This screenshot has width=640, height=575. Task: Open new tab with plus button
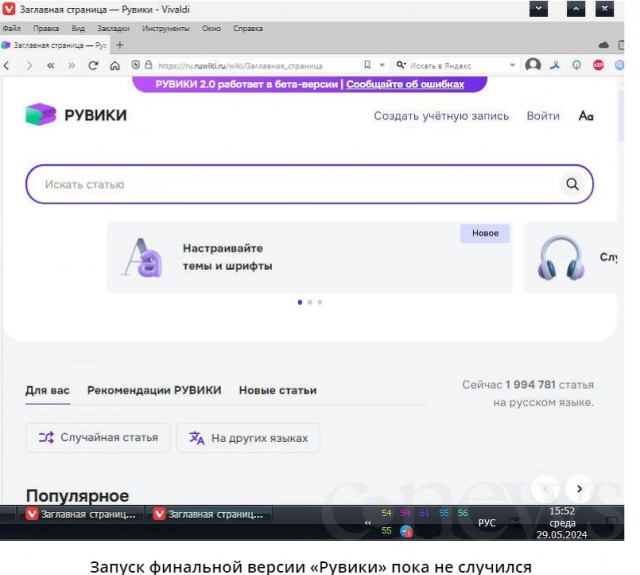(x=120, y=45)
